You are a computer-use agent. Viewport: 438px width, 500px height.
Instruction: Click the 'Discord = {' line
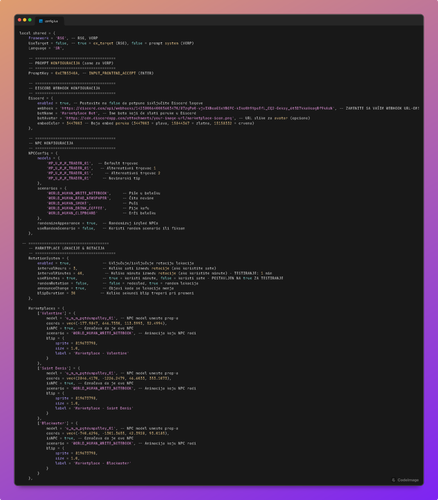(41, 98)
